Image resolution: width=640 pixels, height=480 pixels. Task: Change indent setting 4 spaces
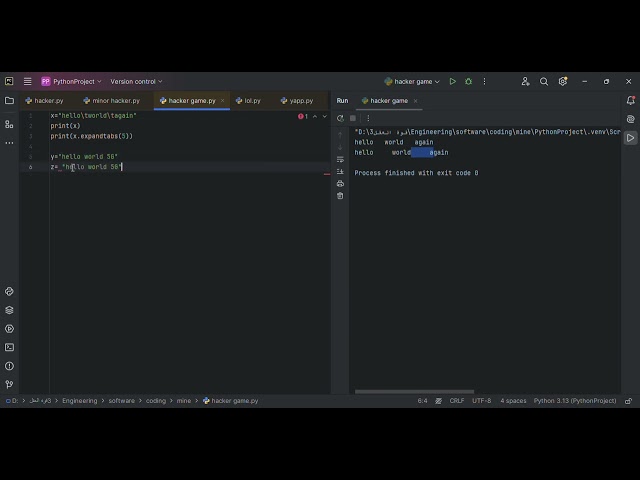tap(513, 401)
